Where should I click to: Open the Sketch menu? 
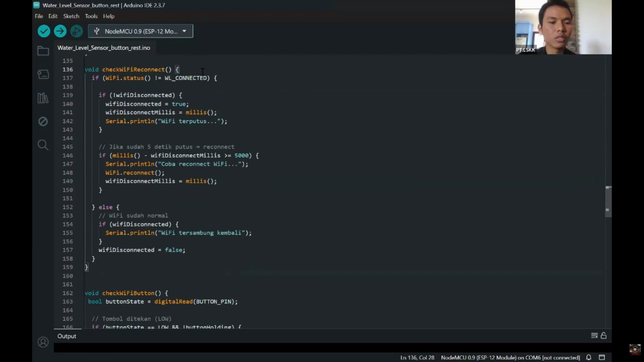point(71,16)
